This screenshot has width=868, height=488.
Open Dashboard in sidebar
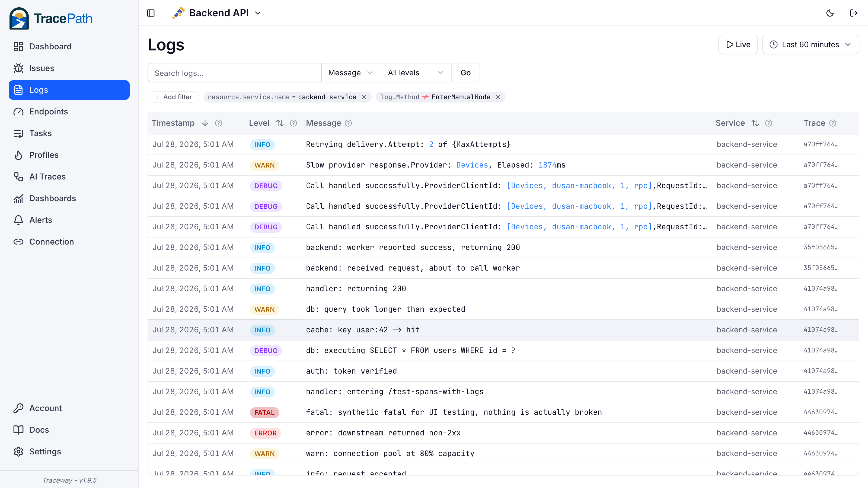[69, 46]
